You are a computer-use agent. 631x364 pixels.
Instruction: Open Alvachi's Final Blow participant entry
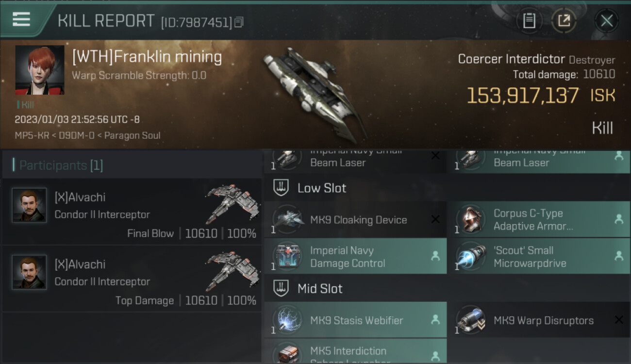click(x=132, y=212)
